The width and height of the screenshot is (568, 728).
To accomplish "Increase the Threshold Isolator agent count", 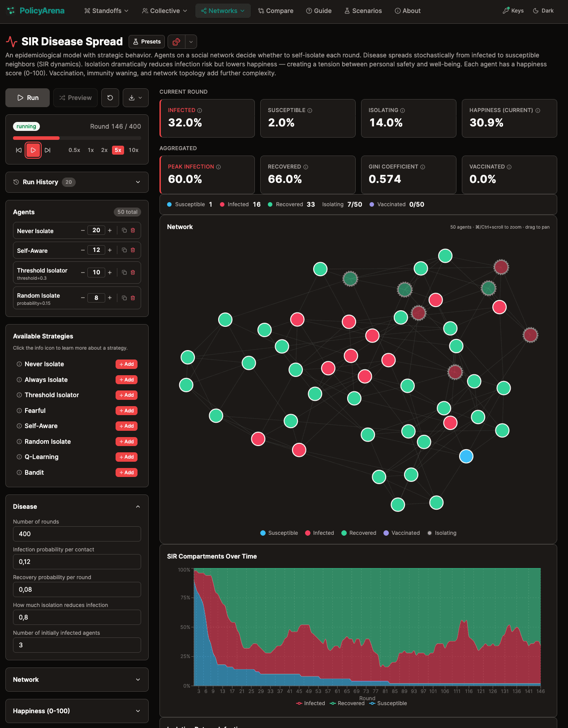I will point(110,273).
